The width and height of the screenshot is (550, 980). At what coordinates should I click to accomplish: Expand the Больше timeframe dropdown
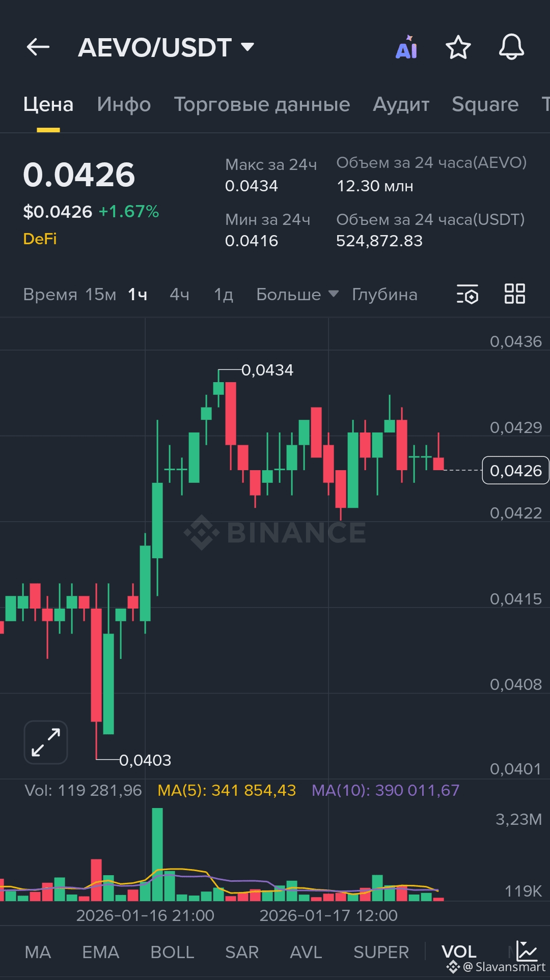(297, 294)
